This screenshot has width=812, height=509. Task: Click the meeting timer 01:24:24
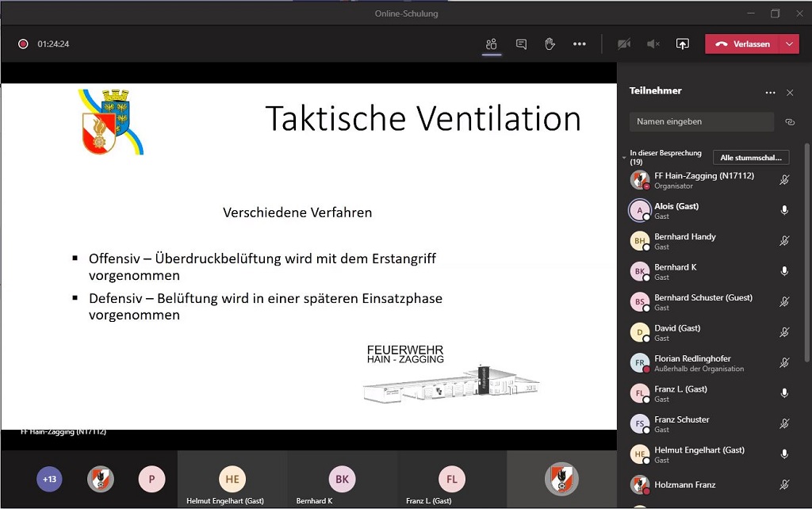tap(53, 44)
